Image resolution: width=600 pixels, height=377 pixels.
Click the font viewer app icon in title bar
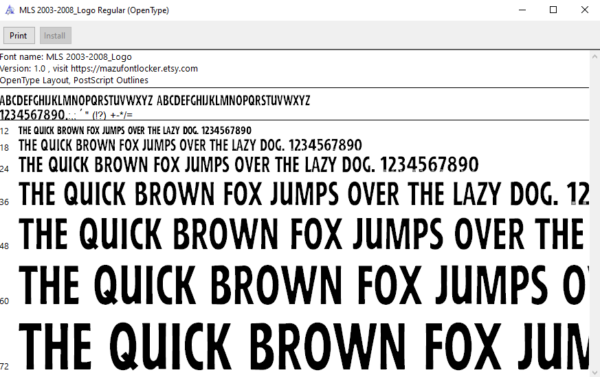(9, 10)
